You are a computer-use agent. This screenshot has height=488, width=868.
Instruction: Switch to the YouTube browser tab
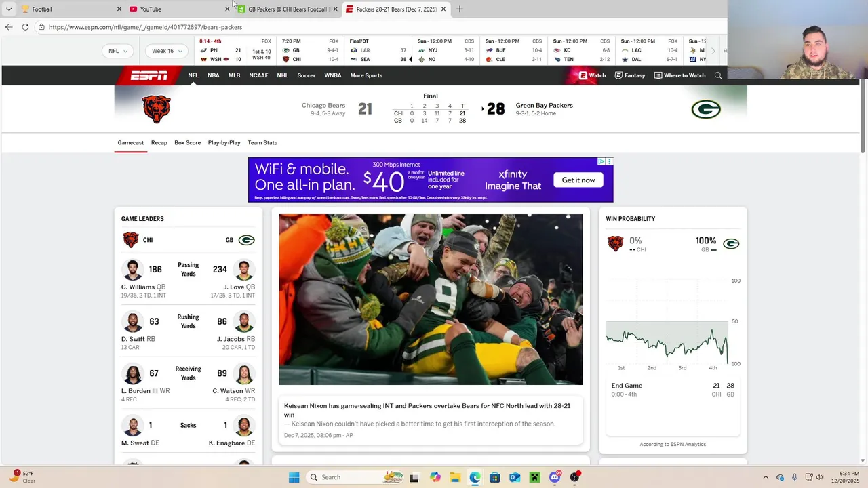(x=179, y=9)
